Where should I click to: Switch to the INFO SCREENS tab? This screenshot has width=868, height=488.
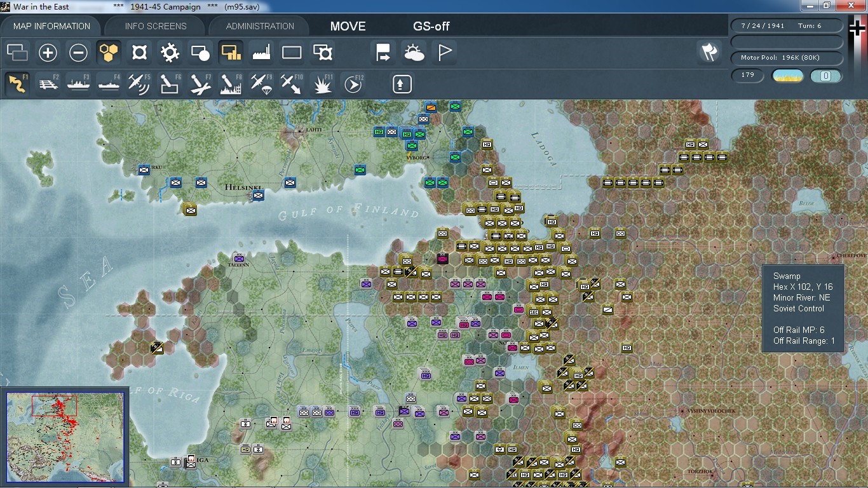point(156,26)
